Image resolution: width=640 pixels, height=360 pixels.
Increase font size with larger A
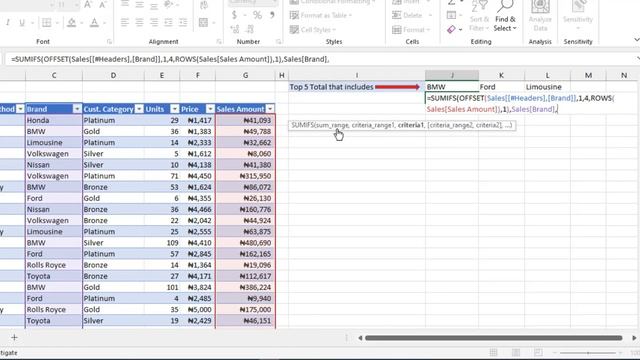click(x=88, y=5)
